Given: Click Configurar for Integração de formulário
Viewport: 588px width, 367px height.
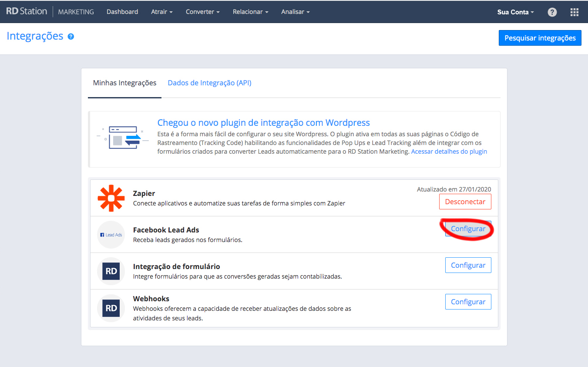Looking at the screenshot, I should (x=468, y=265).
